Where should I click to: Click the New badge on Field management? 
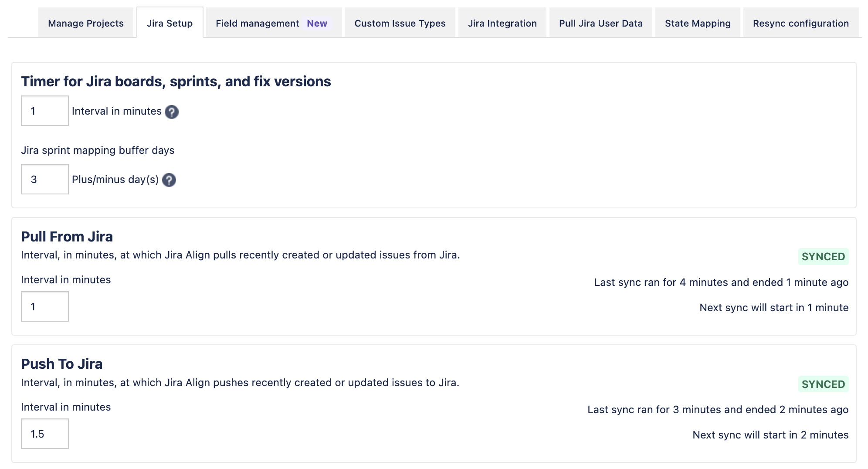(317, 23)
